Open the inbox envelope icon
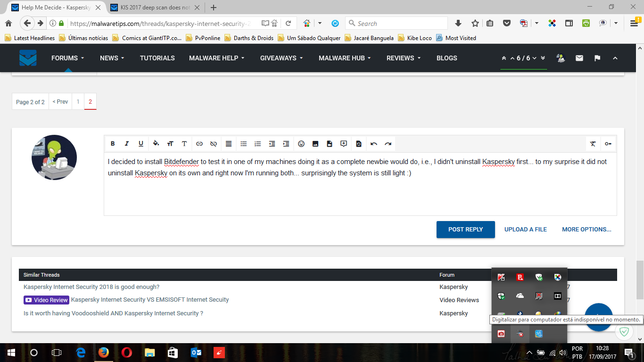The height and width of the screenshot is (362, 644). coord(579,58)
